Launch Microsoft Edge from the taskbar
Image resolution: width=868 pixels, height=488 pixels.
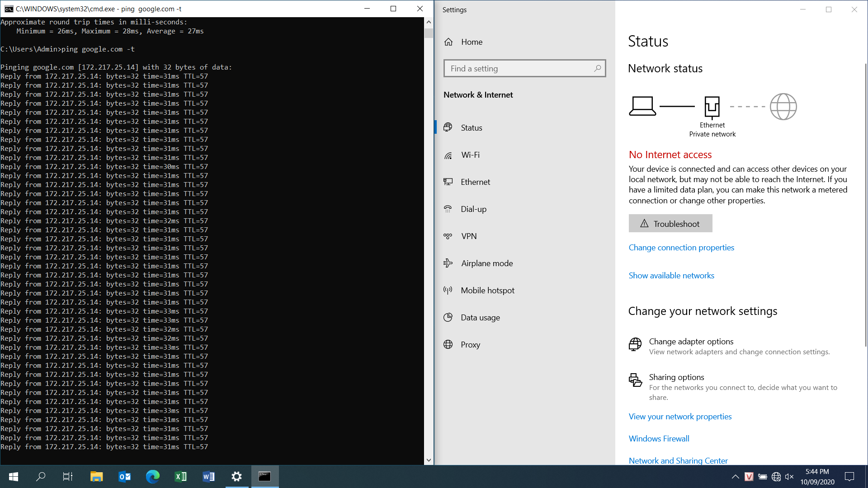pos(152,477)
